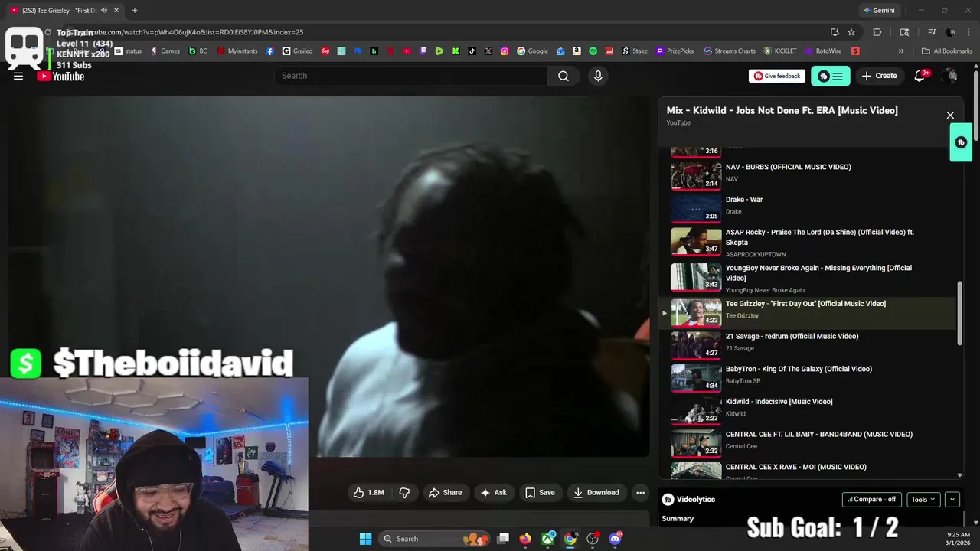Open the Myinstants bookmark
Viewport: 980px width, 551px height.
(x=237, y=51)
